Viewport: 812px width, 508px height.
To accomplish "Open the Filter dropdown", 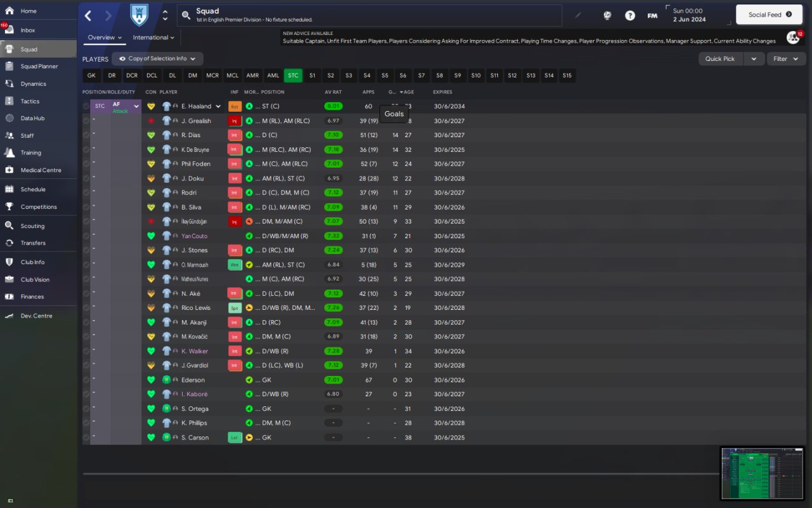I will [787, 58].
